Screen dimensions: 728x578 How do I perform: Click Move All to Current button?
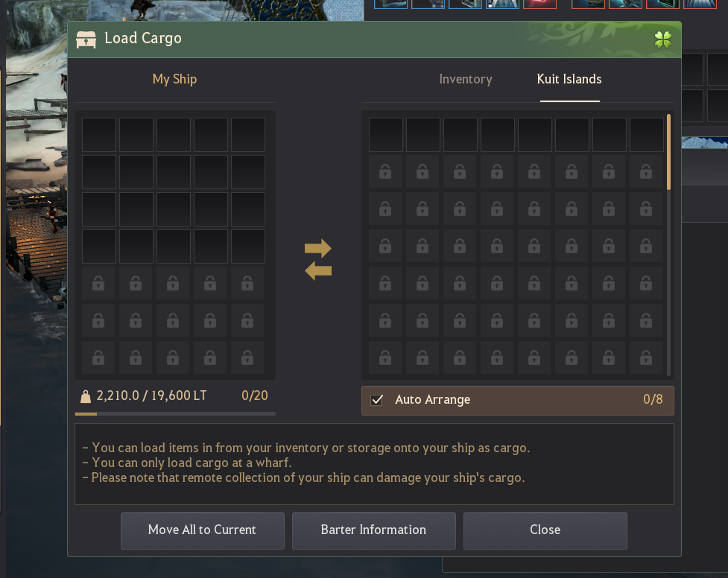pyautogui.click(x=203, y=530)
